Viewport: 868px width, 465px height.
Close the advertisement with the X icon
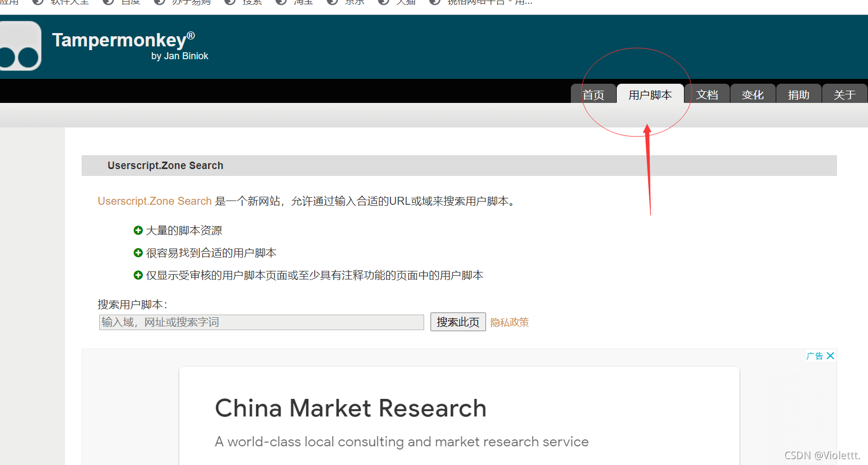pos(830,356)
